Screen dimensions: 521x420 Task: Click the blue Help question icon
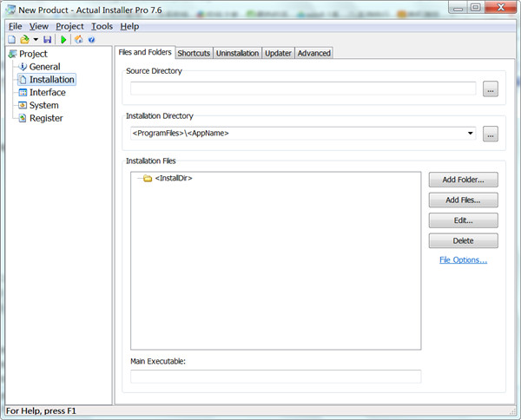90,40
